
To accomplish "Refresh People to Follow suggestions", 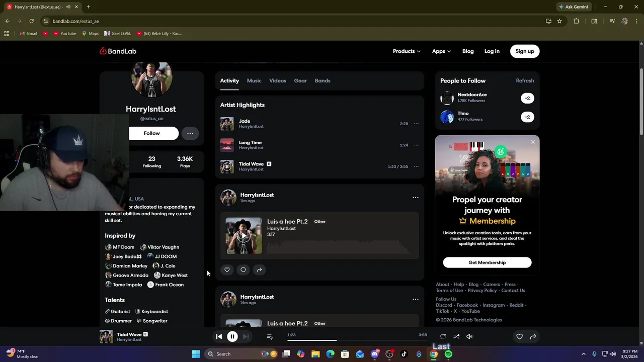I will tap(525, 80).
